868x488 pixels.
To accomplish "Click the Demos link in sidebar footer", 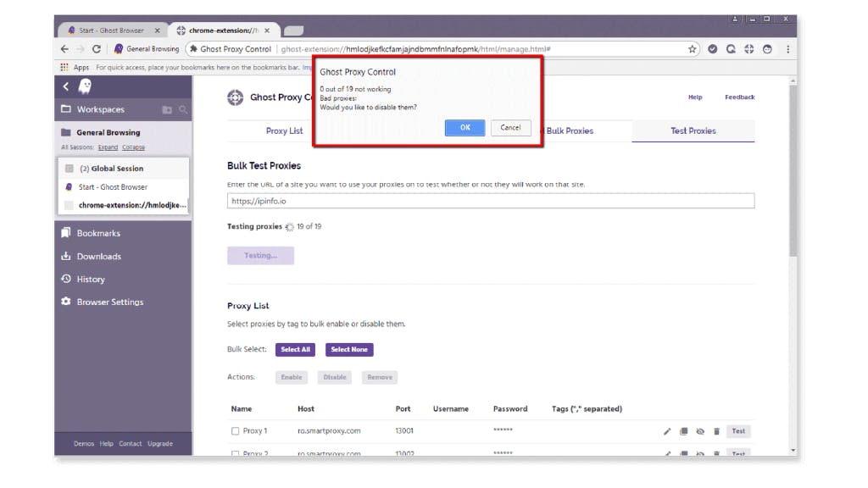I will [84, 444].
